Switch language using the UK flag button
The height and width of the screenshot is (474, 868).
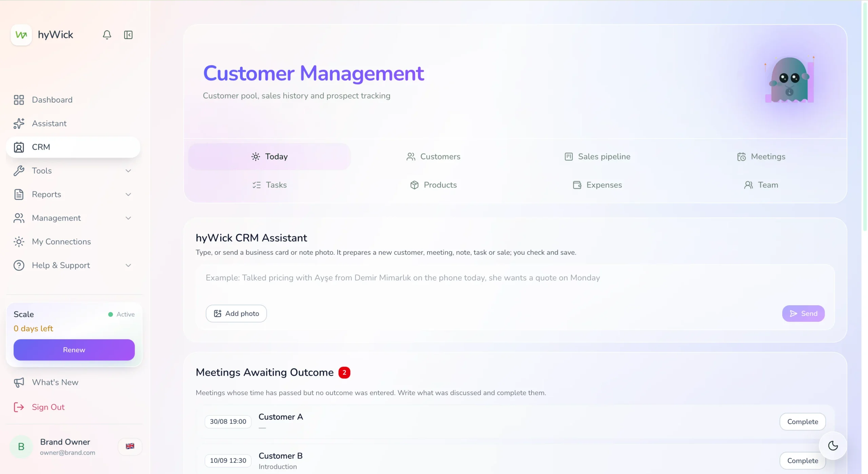pyautogui.click(x=130, y=446)
